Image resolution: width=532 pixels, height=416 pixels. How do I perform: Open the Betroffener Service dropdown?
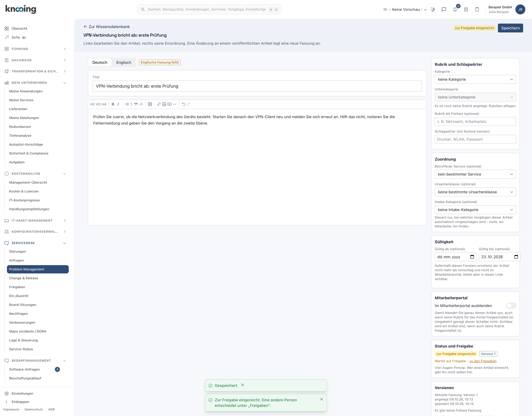(x=475, y=174)
